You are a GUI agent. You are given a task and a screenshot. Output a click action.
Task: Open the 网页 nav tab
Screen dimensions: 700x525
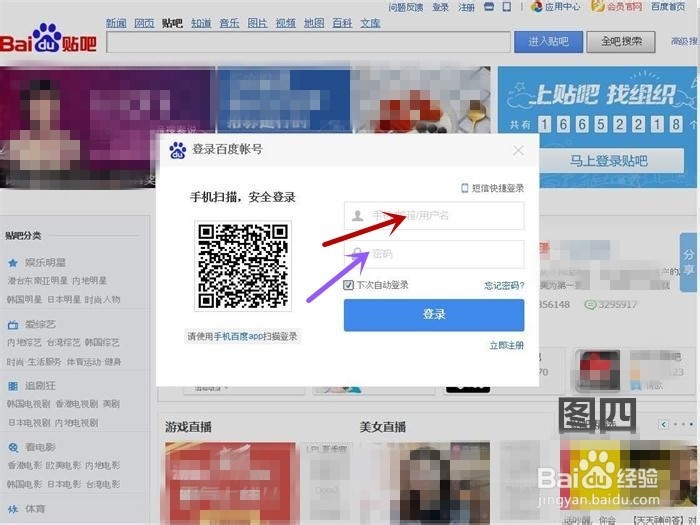click(144, 23)
